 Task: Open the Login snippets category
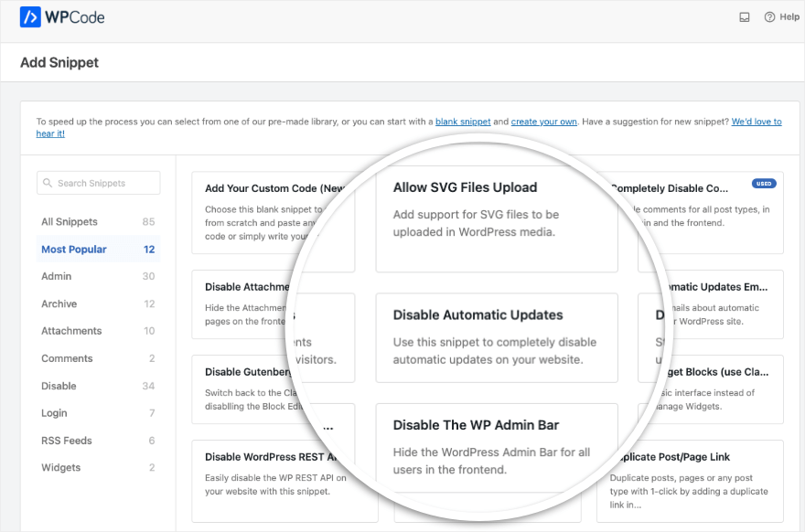(x=98, y=413)
